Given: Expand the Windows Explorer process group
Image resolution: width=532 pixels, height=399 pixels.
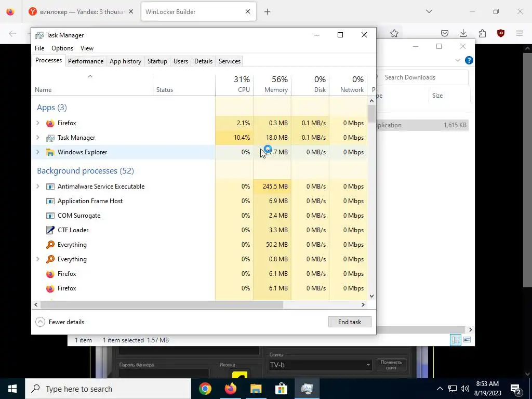Looking at the screenshot, I should (x=37, y=152).
